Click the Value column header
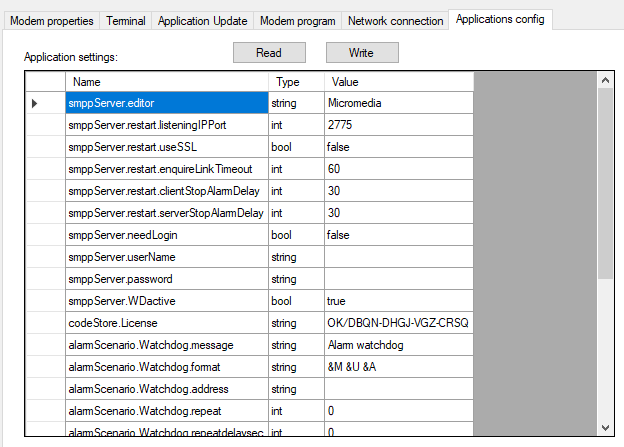The height and width of the screenshot is (447, 624). 397,81
